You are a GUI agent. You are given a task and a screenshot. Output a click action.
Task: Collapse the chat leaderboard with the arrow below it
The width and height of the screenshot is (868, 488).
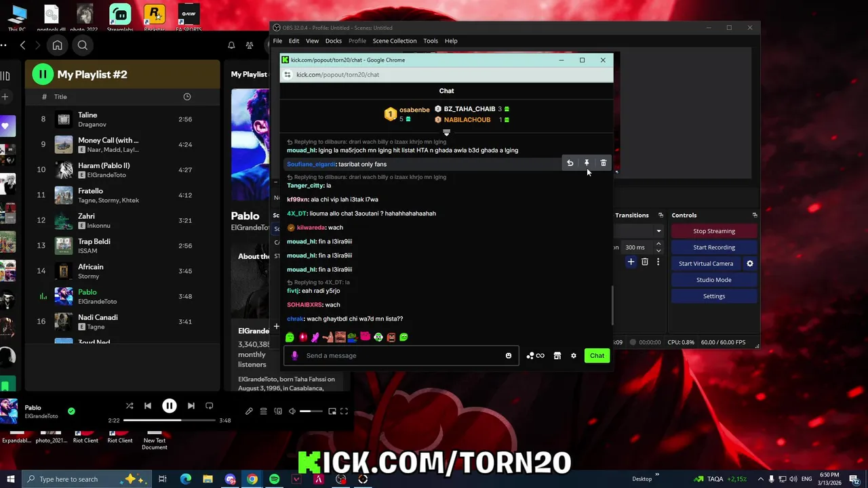446,133
